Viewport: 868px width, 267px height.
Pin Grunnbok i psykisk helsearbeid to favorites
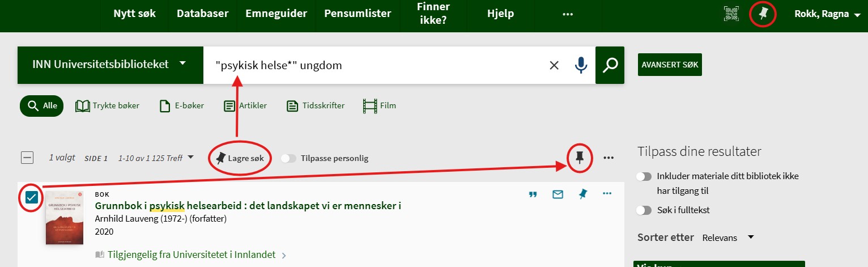(582, 194)
